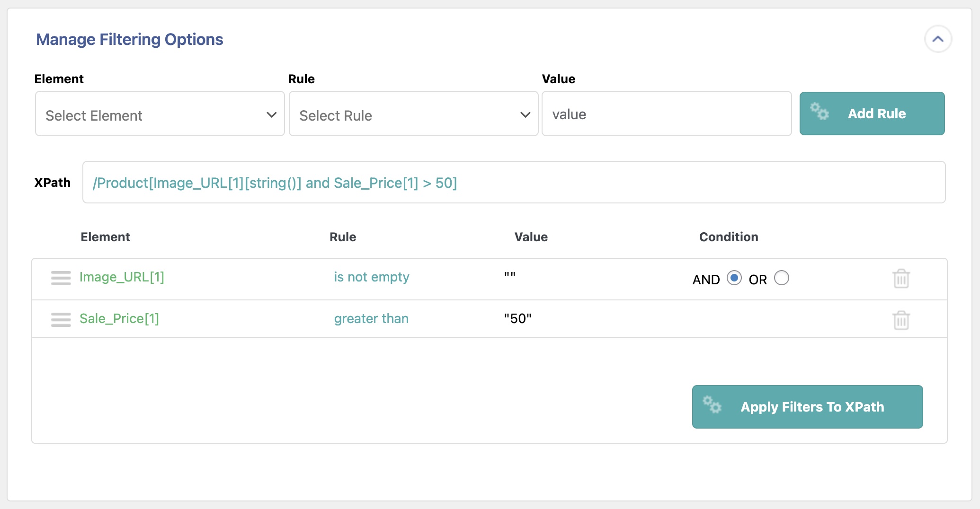Focus the Value input field
The height and width of the screenshot is (509, 980).
click(666, 114)
